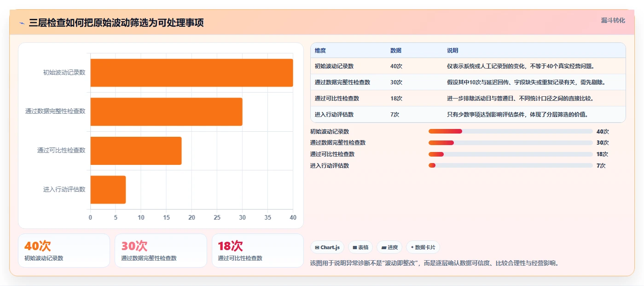Click the 通过数据完整性检查数 y-axis label on chart
The width and height of the screenshot is (644, 286).
click(55, 111)
